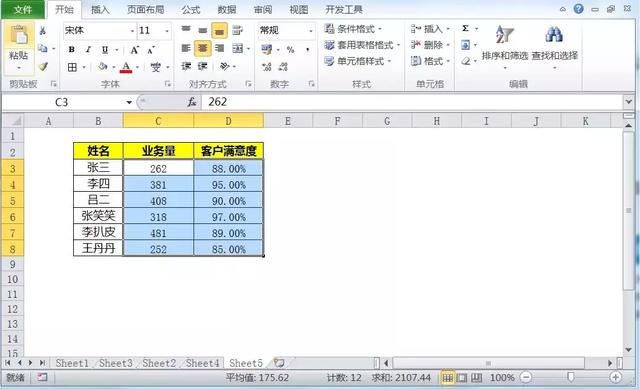640x389 pixels.
Task: Click the Fill down icon
Action: pos(465,45)
